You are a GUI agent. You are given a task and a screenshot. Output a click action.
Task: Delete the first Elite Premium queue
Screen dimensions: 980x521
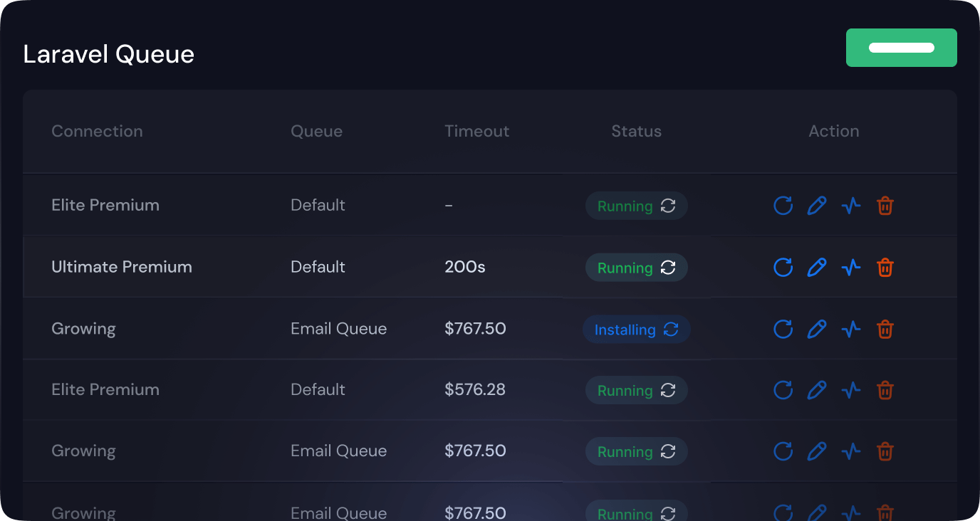point(885,206)
